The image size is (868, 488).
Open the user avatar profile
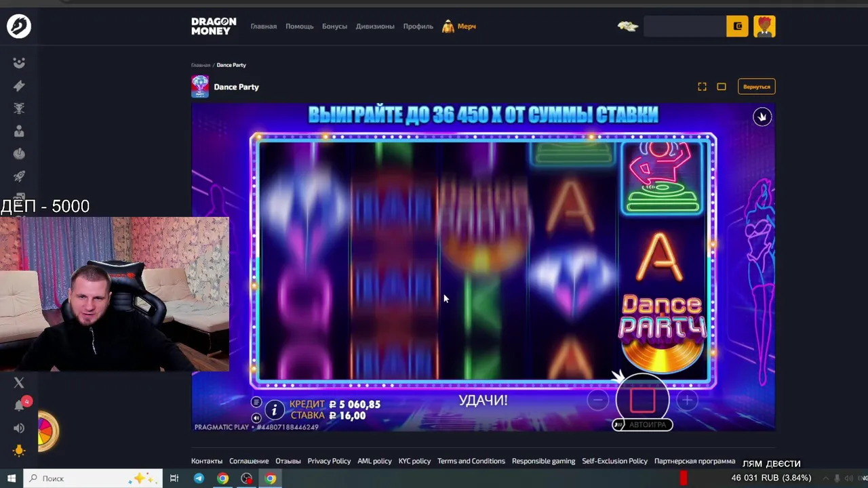764,26
